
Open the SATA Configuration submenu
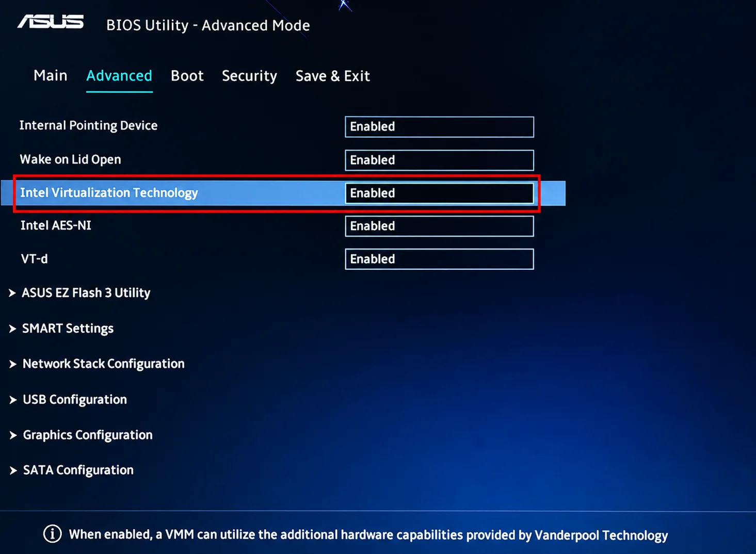coord(78,470)
